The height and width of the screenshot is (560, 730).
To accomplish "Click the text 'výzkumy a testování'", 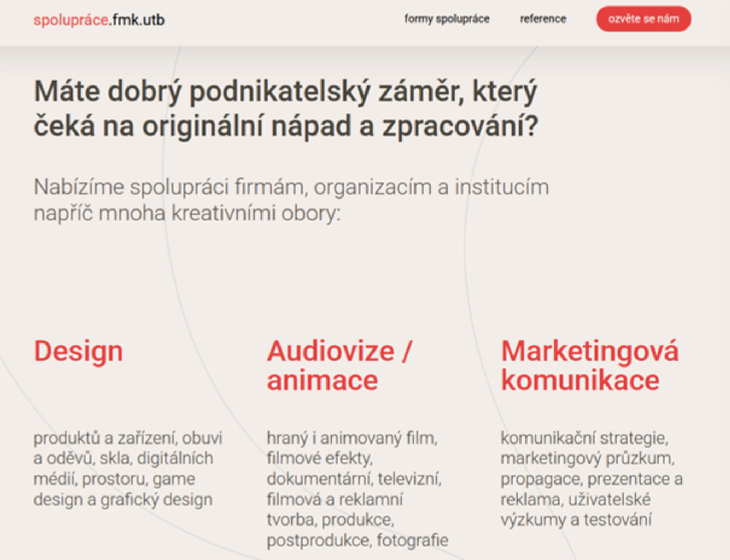I will click(x=576, y=520).
